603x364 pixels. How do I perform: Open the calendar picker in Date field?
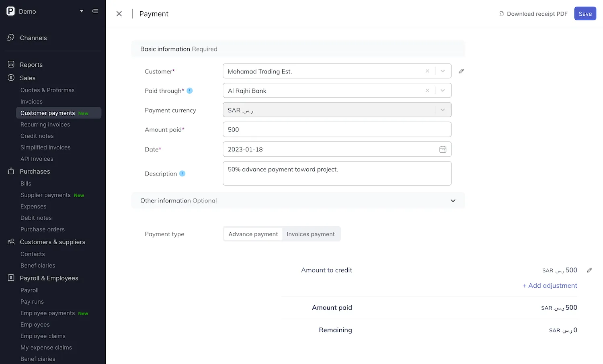443,149
